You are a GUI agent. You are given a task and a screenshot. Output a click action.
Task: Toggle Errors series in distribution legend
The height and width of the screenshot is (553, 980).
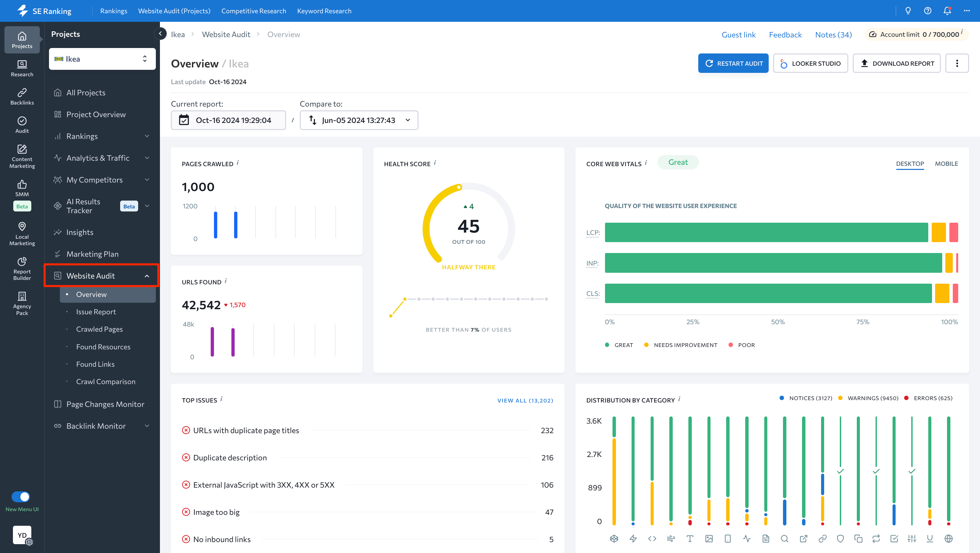(x=928, y=398)
